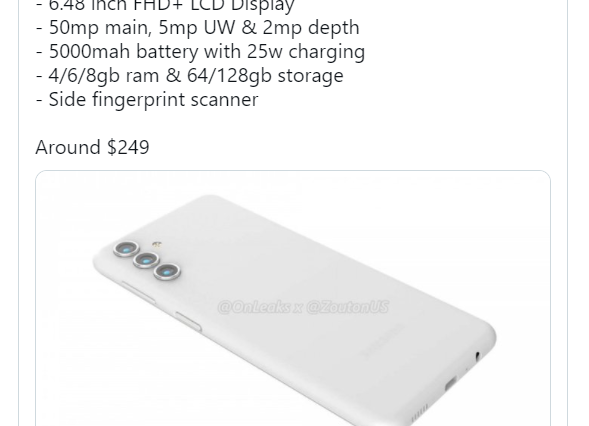The image size is (589, 426).
Task: Click the "4/6/8gb ram & 64/128gb storage" line
Action: [190, 76]
